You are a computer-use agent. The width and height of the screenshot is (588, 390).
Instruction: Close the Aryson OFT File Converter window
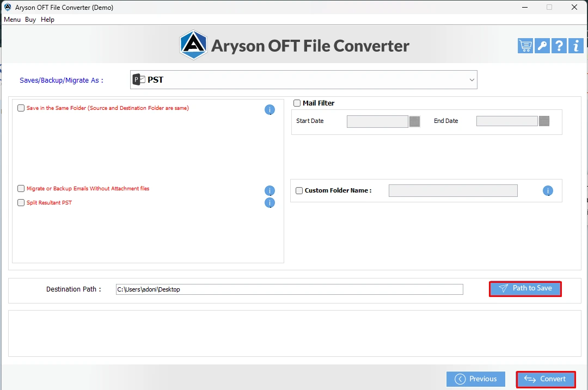pos(574,7)
